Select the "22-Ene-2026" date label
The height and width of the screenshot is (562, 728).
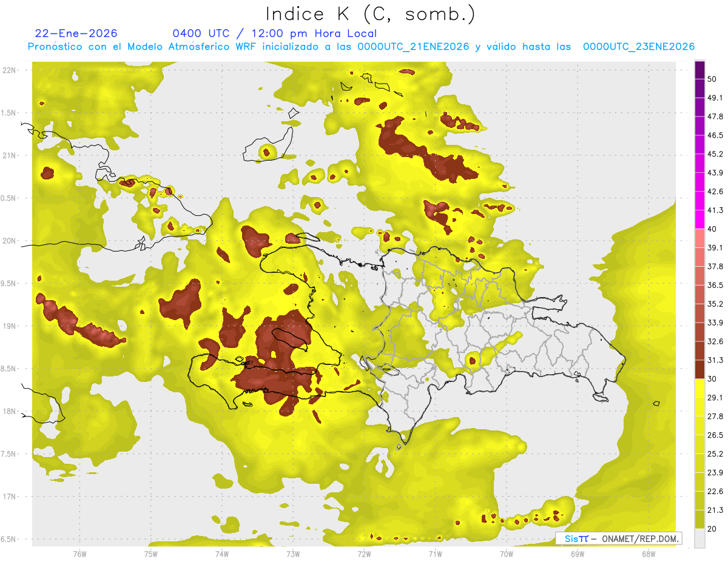[76, 33]
